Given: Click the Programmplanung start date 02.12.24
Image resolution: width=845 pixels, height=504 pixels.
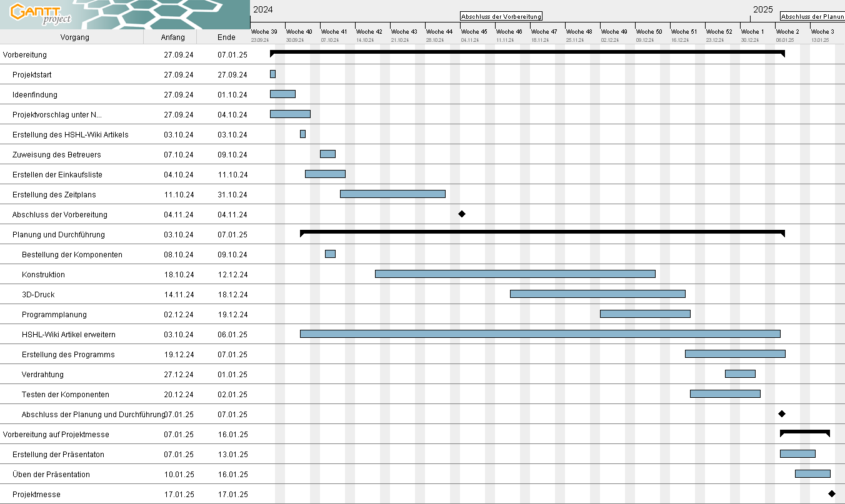Looking at the screenshot, I should [179, 315].
